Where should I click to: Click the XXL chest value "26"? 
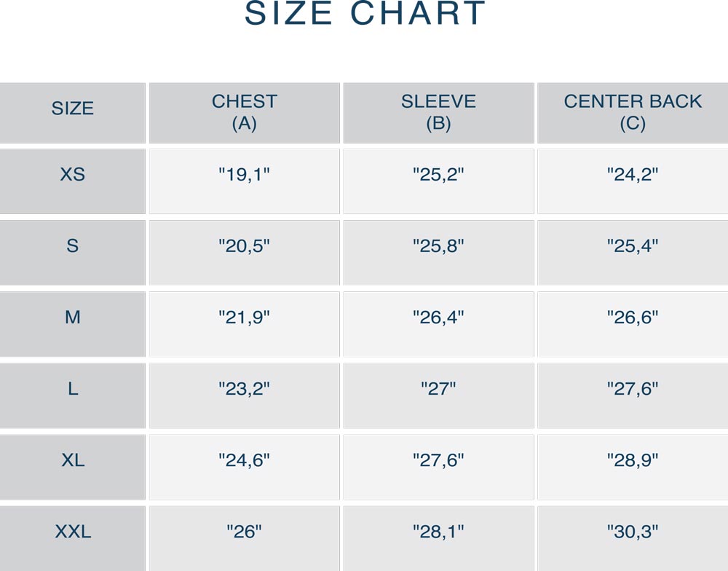tap(244, 532)
